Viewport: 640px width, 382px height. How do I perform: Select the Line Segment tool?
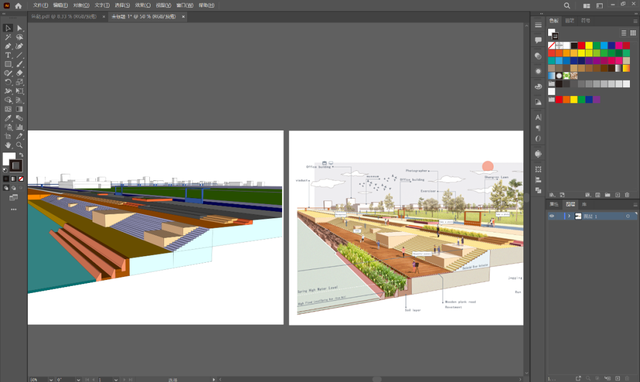(19, 55)
